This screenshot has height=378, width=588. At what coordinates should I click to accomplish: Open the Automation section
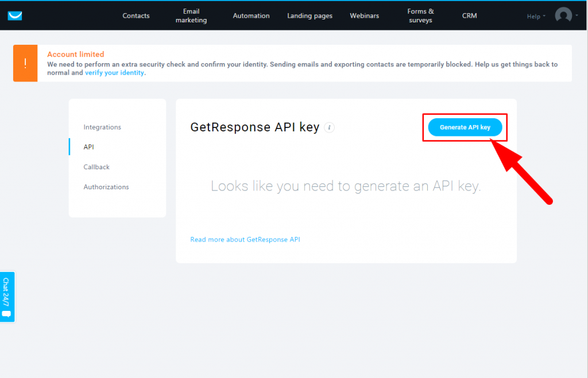click(x=252, y=15)
